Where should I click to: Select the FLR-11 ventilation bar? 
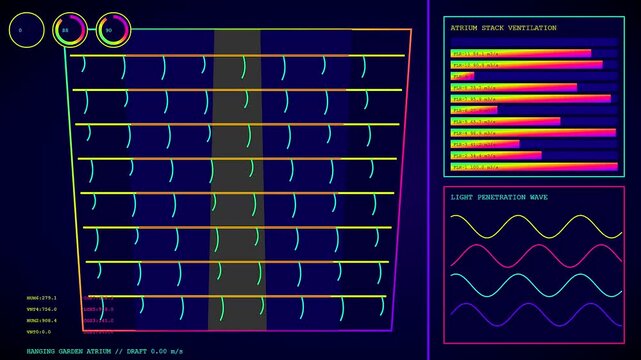pos(521,53)
